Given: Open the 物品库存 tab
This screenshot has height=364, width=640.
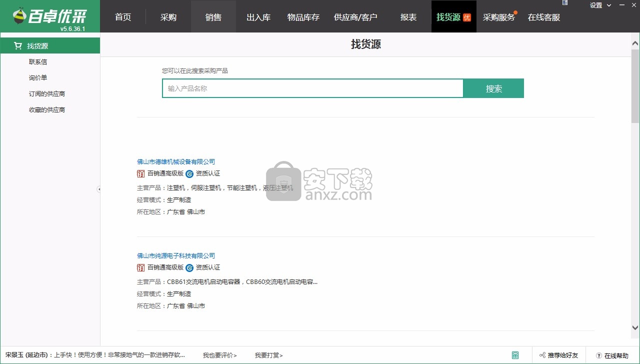Looking at the screenshot, I should [303, 17].
